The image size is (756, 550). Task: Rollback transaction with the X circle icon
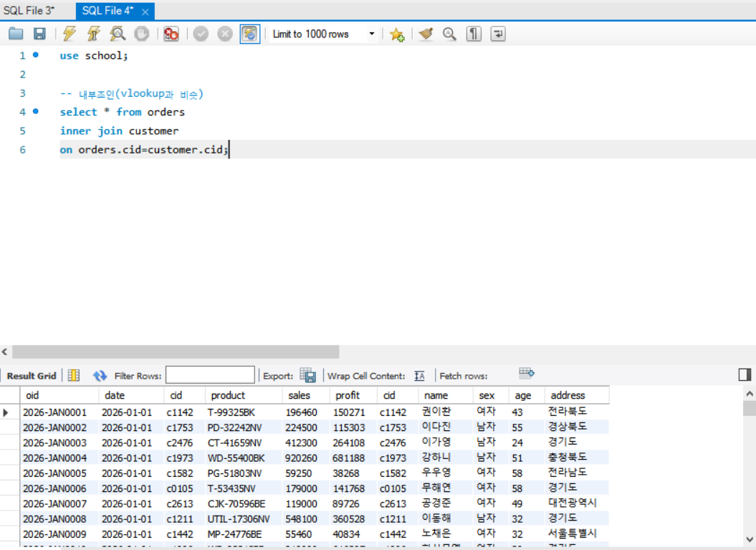point(225,34)
